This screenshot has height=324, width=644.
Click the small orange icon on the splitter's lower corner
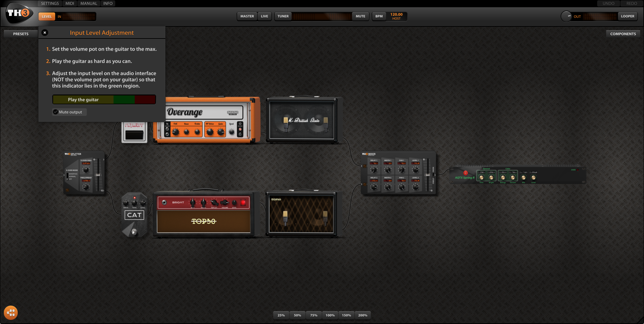click(x=67, y=190)
